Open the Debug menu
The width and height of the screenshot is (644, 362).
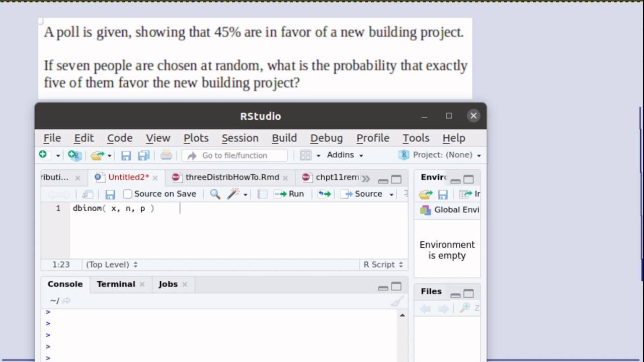pos(327,138)
